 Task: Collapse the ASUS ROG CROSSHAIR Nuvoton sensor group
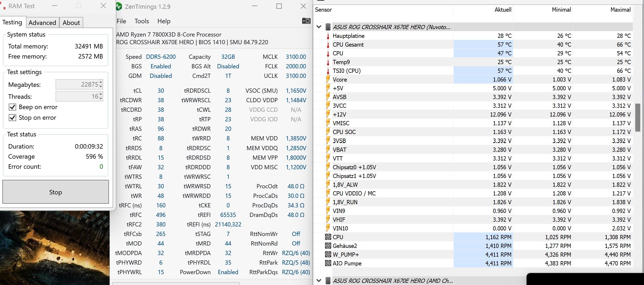[319, 27]
